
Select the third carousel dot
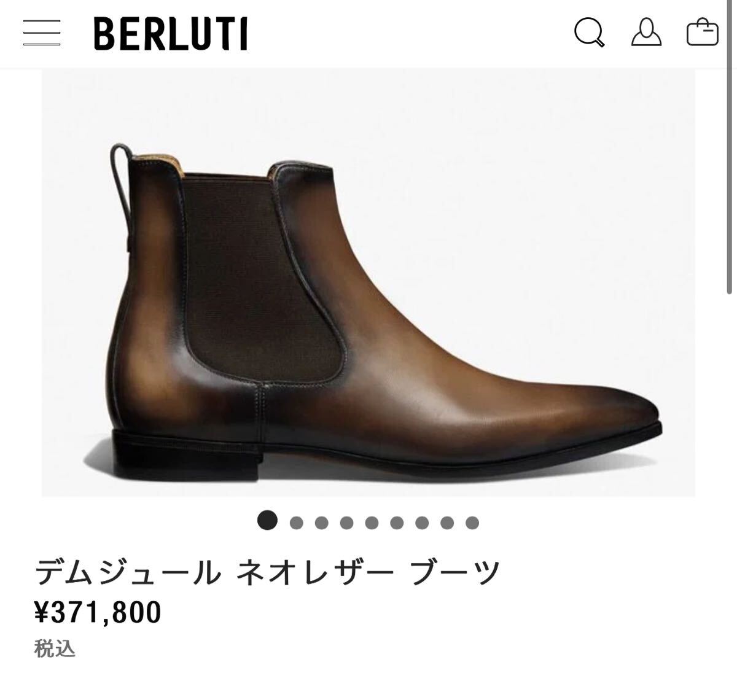click(x=322, y=523)
